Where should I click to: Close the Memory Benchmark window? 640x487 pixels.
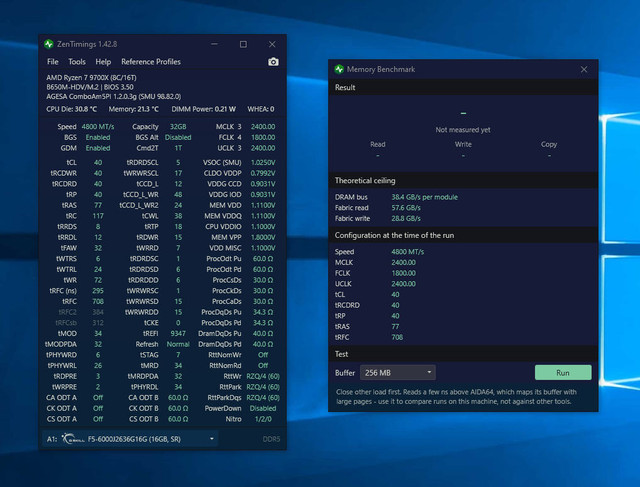(x=584, y=69)
